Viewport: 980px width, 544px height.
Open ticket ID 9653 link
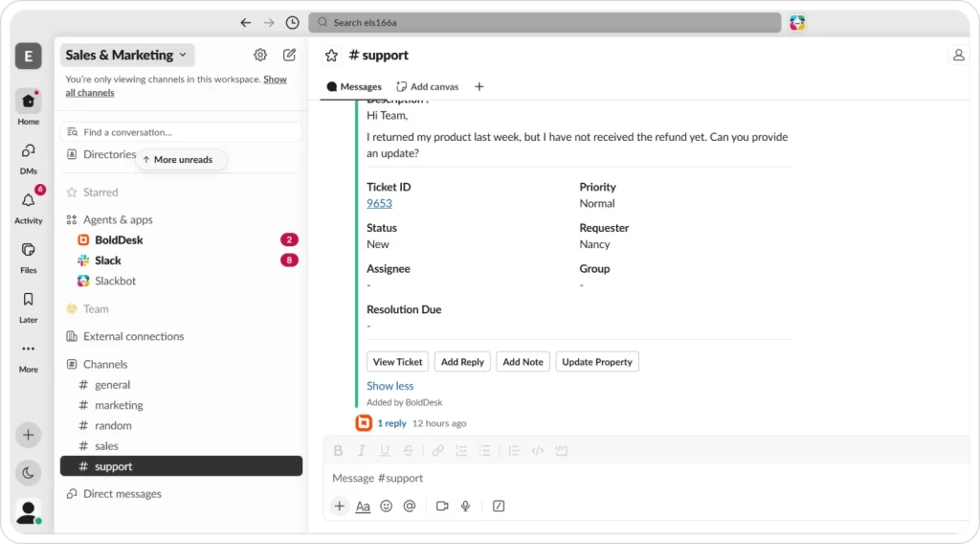click(x=379, y=203)
